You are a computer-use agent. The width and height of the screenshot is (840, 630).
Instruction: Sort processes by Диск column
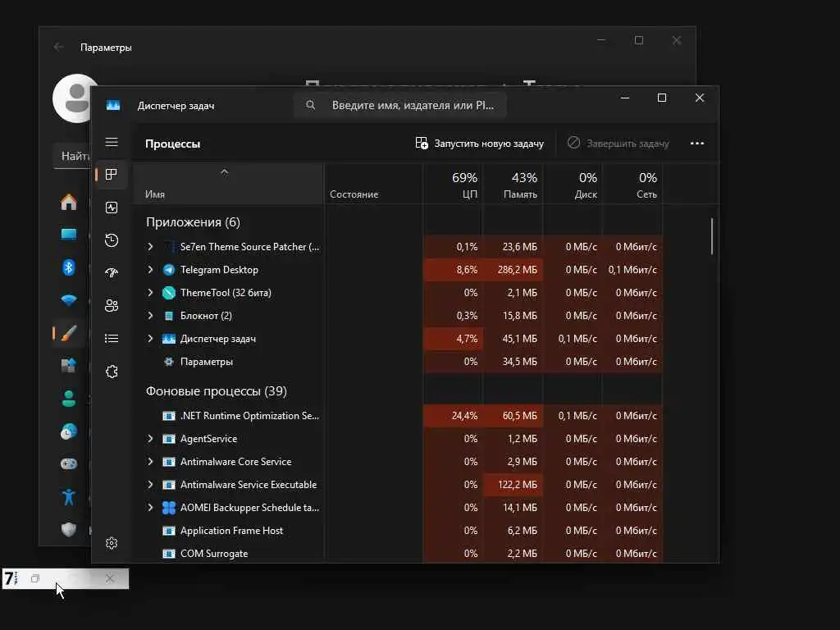pos(573,185)
